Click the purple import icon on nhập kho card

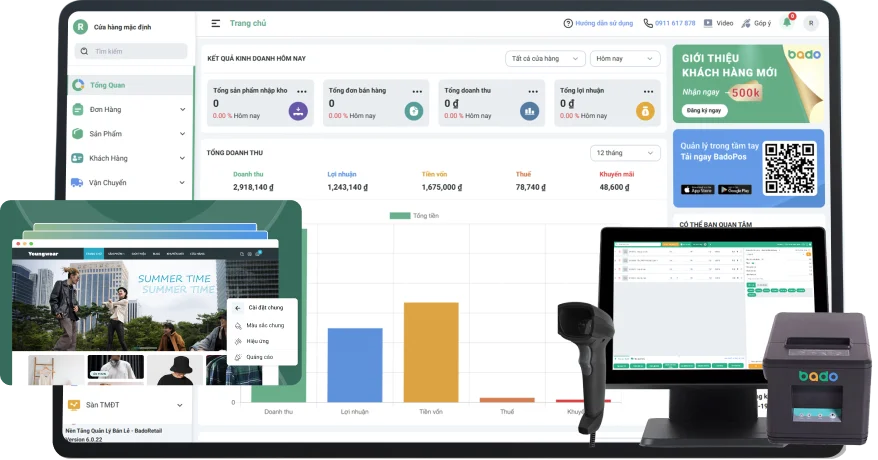click(298, 111)
